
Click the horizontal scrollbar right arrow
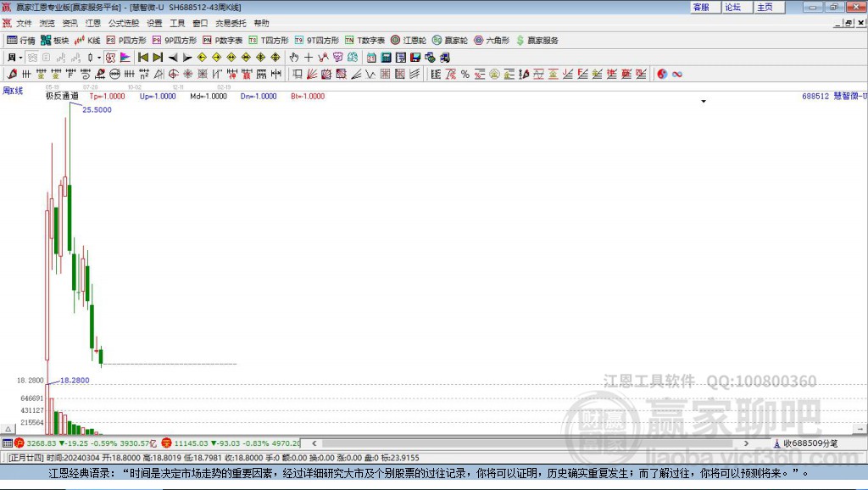(x=746, y=443)
